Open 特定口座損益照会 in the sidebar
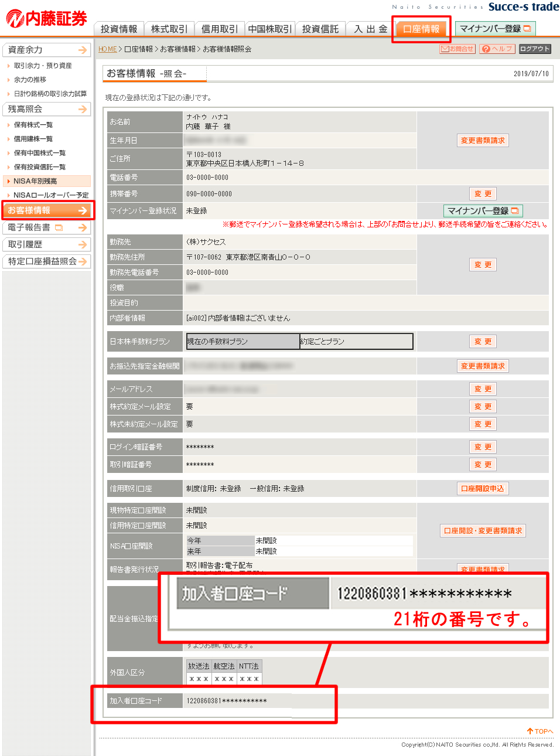The height and width of the screenshot is (756, 560). pos(47,262)
